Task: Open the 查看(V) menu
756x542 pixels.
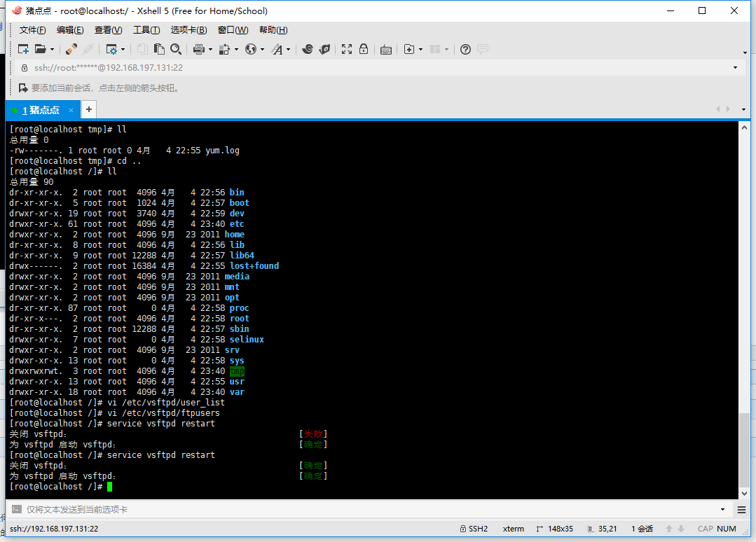Action: pos(108,30)
